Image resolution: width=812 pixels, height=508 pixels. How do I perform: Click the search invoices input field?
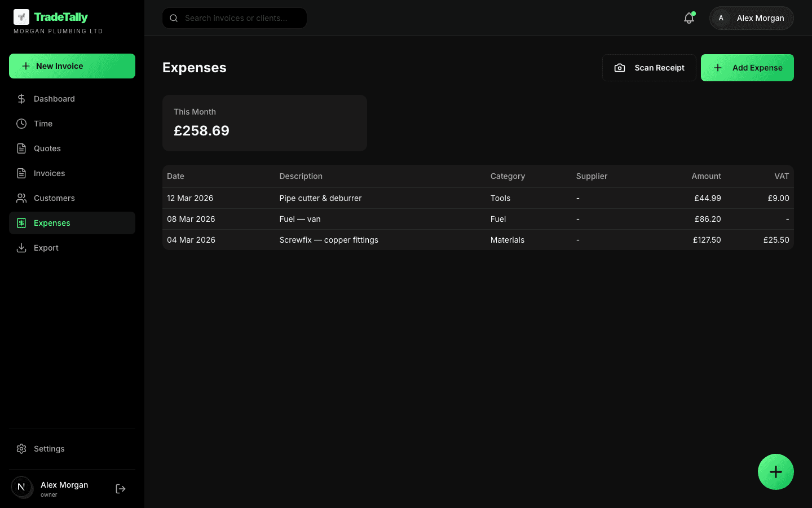pyautogui.click(x=235, y=18)
